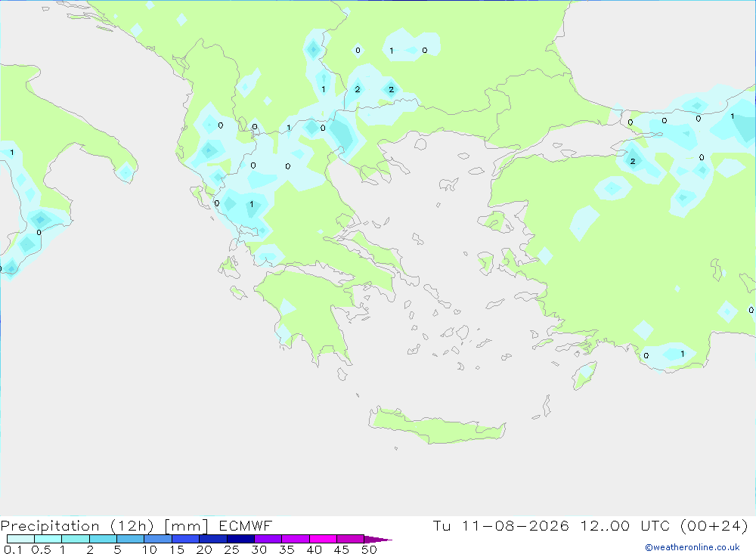
Task: Open the weatheronline.co.uk copyright link
Action: pos(692,546)
